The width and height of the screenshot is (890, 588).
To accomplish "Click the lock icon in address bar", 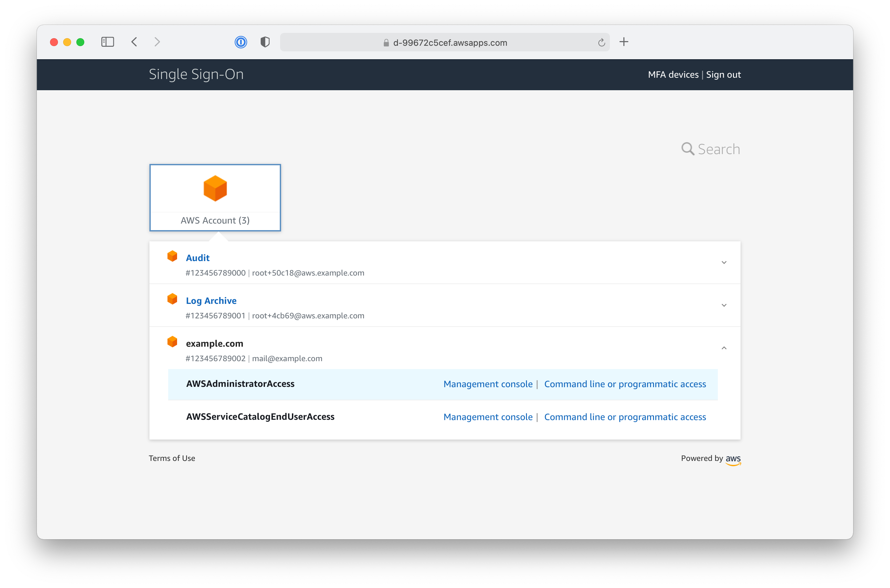I will 386,43.
